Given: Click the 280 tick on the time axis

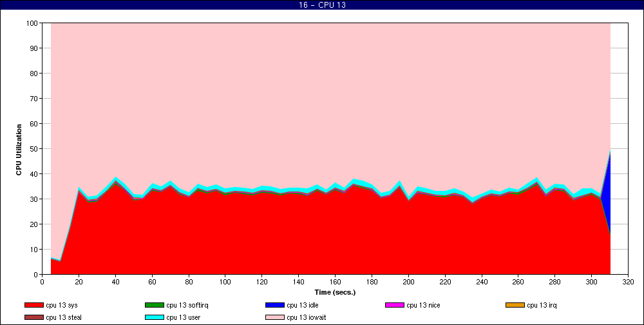Looking at the screenshot, I should (555, 282).
